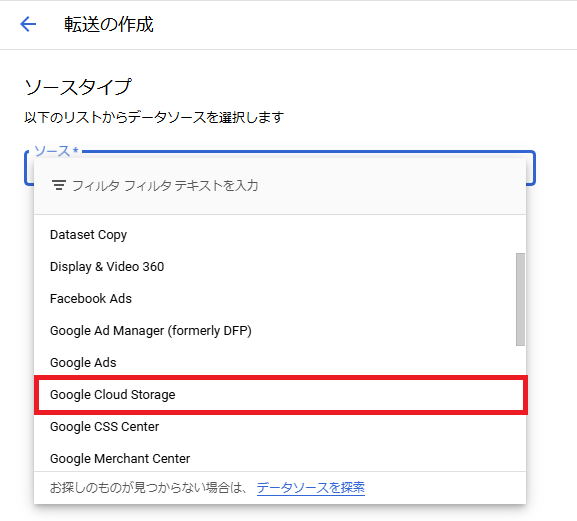577x521 pixels.
Task: Pick Google Merchant Center source
Action: 280,459
